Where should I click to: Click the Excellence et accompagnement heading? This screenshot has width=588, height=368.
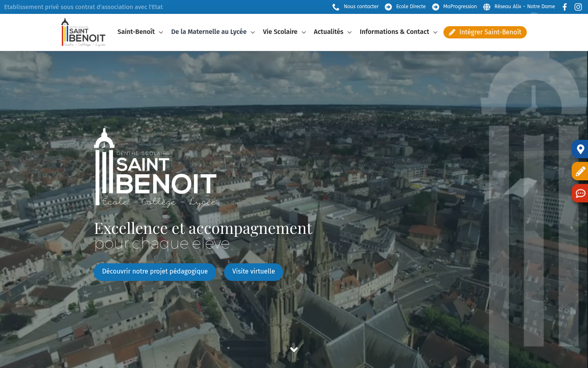click(x=203, y=228)
